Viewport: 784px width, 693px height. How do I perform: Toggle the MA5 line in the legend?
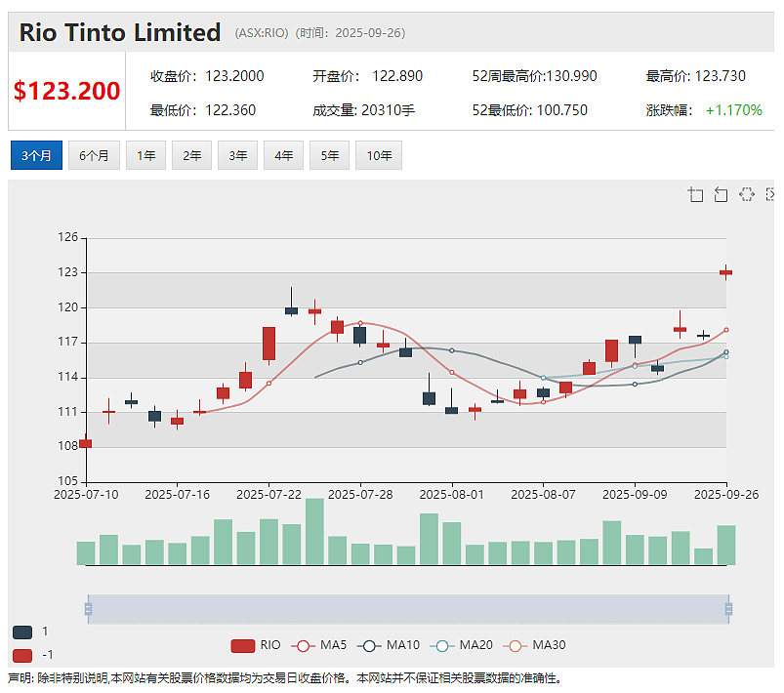tap(319, 645)
